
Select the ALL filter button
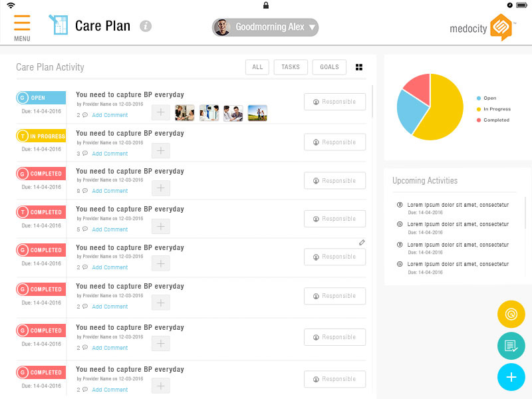(x=257, y=66)
